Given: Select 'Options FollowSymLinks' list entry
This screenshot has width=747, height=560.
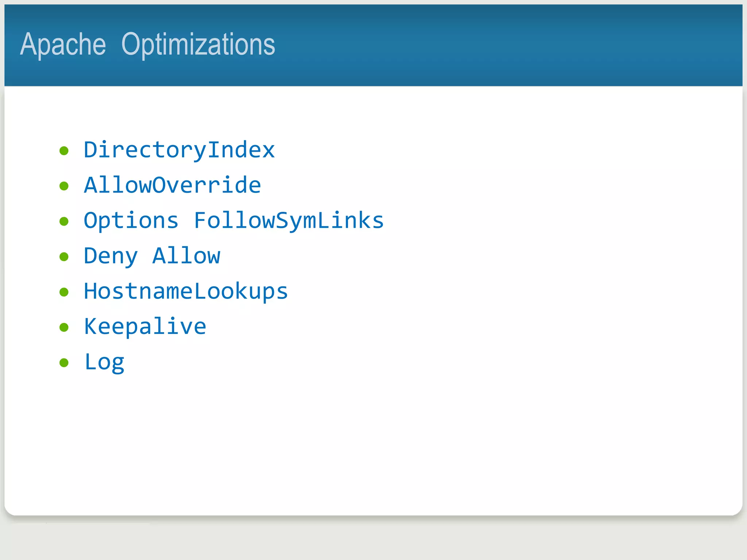Looking at the screenshot, I should [234, 221].
